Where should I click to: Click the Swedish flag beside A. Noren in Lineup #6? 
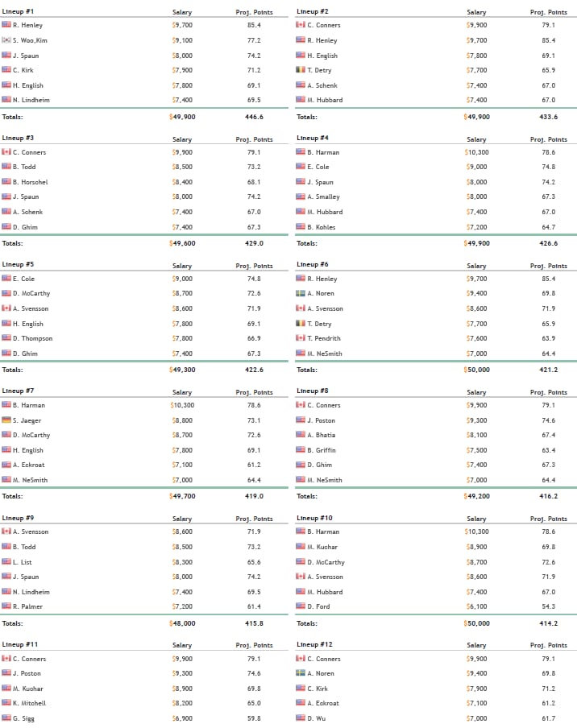[x=301, y=293]
